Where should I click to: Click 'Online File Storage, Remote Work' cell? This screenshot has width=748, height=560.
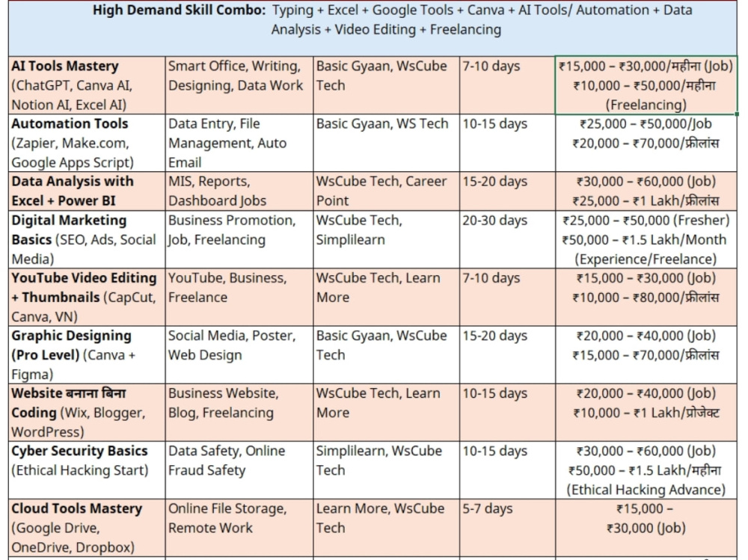coord(239,528)
